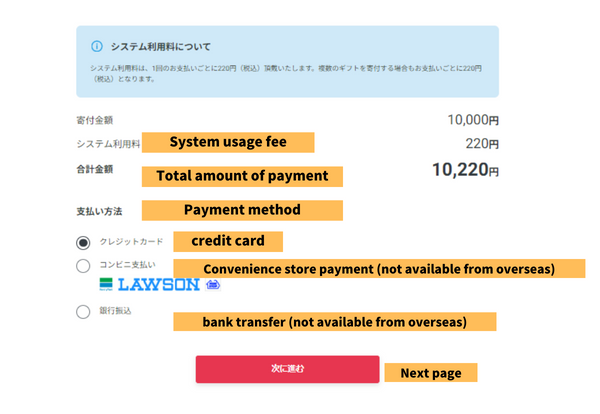The height and width of the screenshot is (414, 600).
Task: Choose the bank transfer radio button
Action: point(83,312)
